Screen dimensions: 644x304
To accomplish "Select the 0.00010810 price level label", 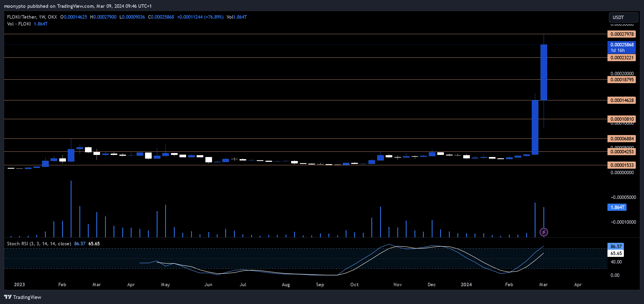I will (622, 119).
